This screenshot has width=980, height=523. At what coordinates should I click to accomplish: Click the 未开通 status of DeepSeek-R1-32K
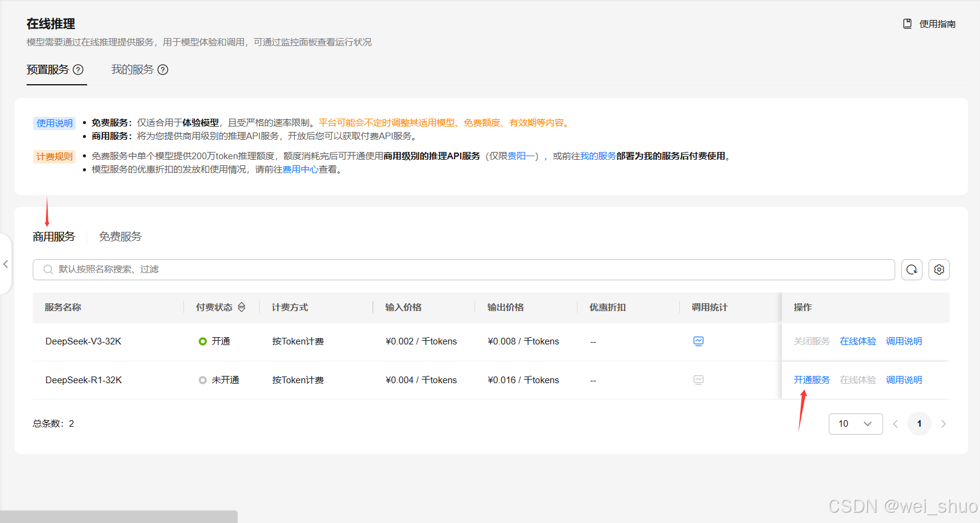219,380
